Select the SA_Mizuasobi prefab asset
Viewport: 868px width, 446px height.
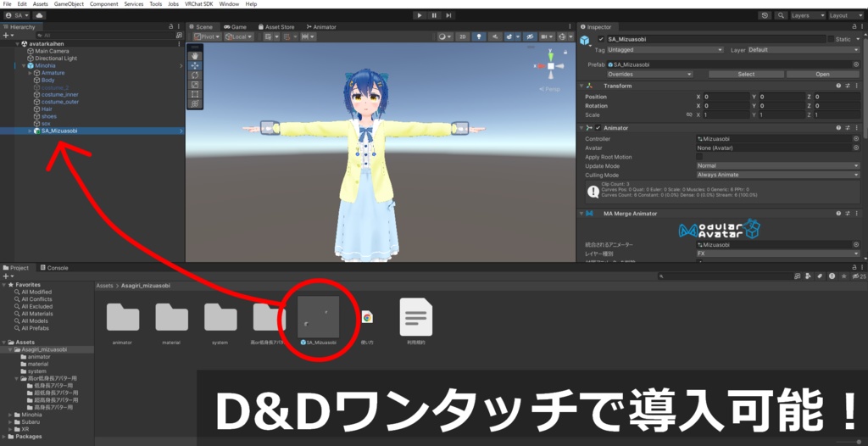tap(319, 317)
